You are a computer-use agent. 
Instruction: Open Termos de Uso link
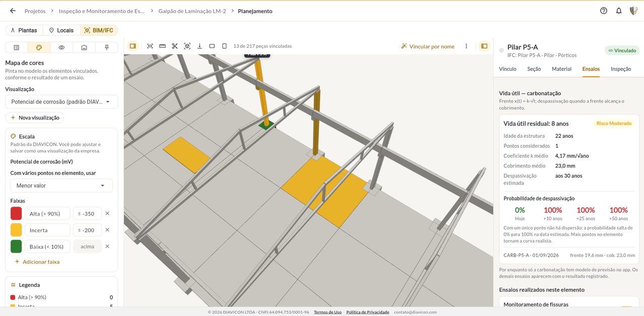tap(328, 312)
